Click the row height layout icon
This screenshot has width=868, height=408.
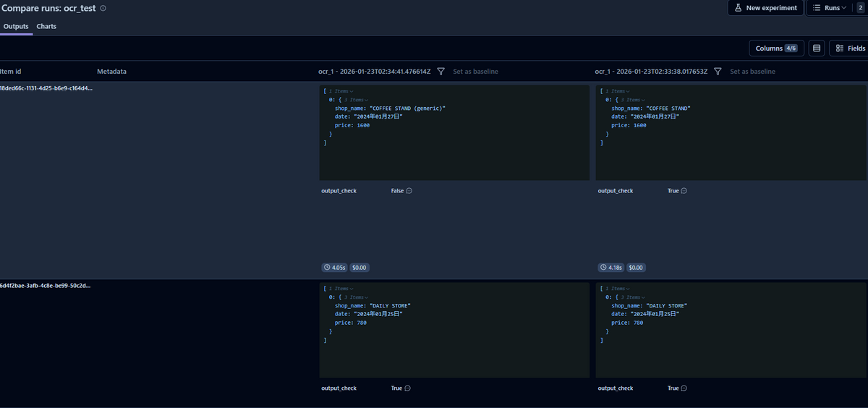pyautogui.click(x=817, y=48)
